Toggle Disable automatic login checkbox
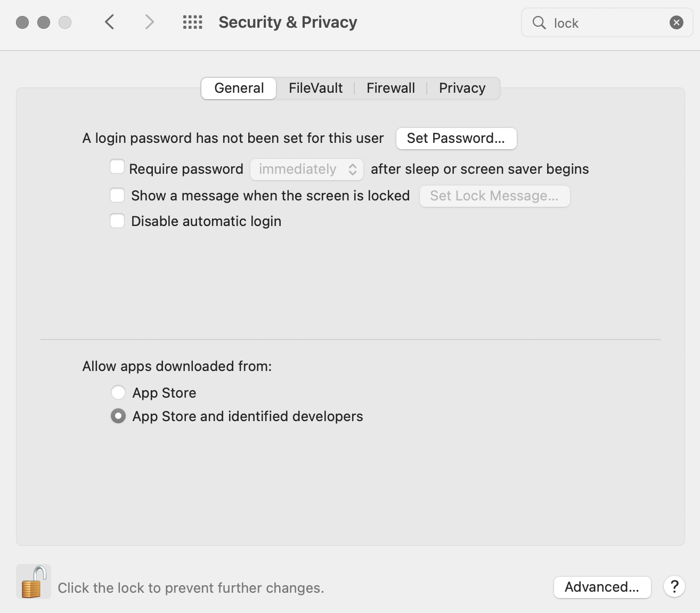The height and width of the screenshot is (613, 700). [x=117, y=221]
